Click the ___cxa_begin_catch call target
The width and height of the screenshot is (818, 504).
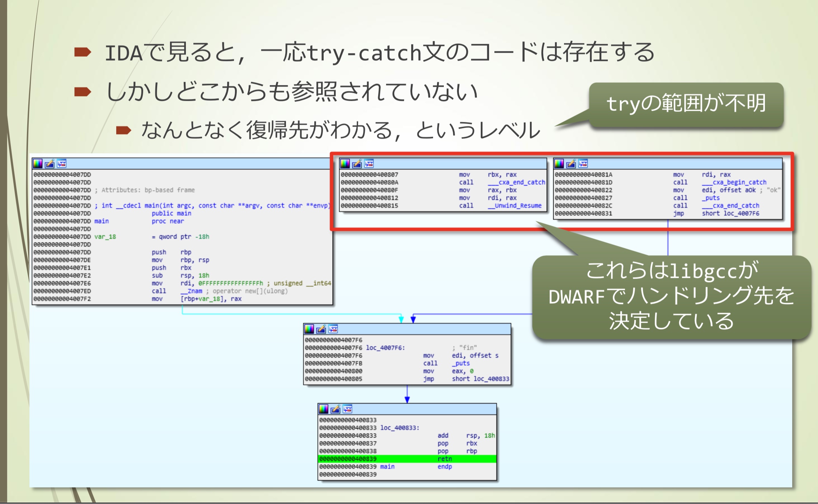(734, 182)
